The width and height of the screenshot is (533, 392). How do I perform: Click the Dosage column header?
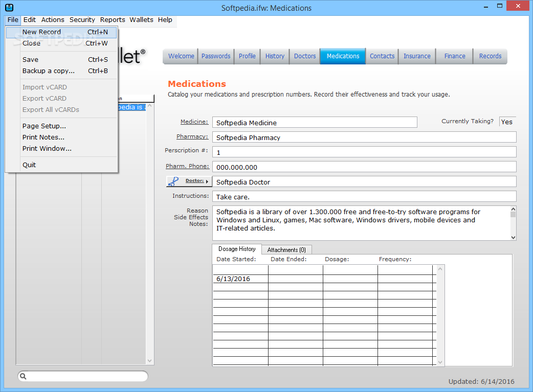pos(337,259)
